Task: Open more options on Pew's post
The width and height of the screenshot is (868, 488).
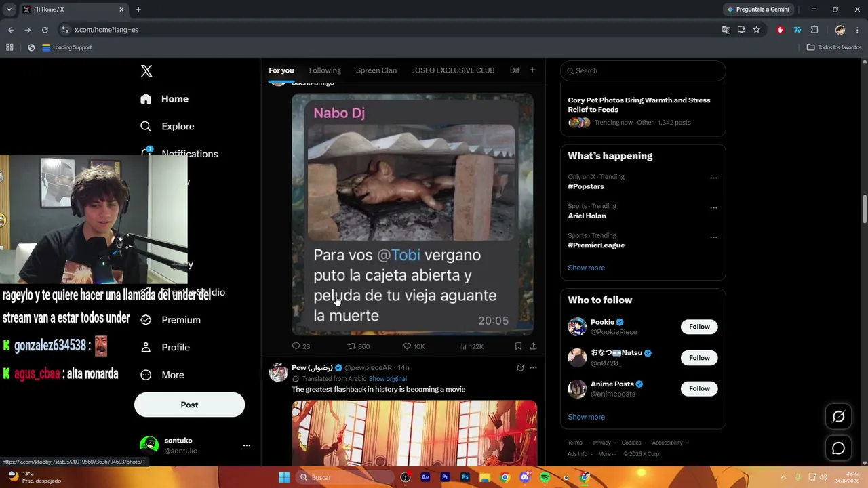Action: [534, 368]
